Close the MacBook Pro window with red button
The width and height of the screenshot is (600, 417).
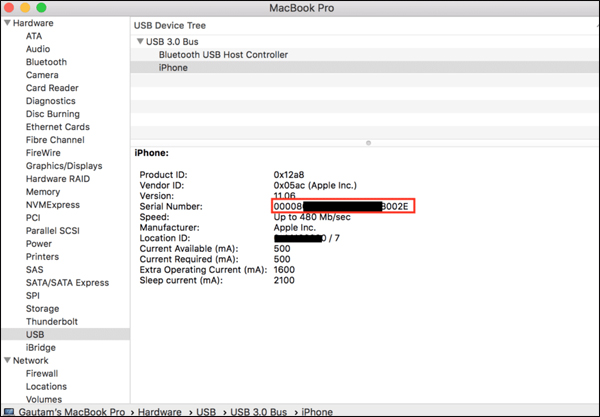pos(9,7)
